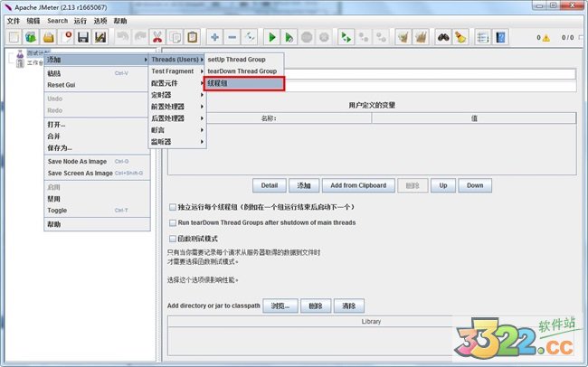The image size is (588, 367).
Task: Toggle the functional test mode checkbox
Action: coord(173,239)
